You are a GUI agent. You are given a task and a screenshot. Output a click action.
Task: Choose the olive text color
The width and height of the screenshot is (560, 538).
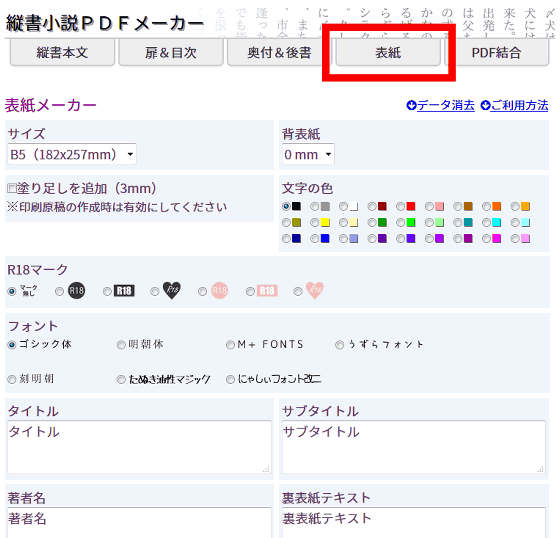(286, 223)
